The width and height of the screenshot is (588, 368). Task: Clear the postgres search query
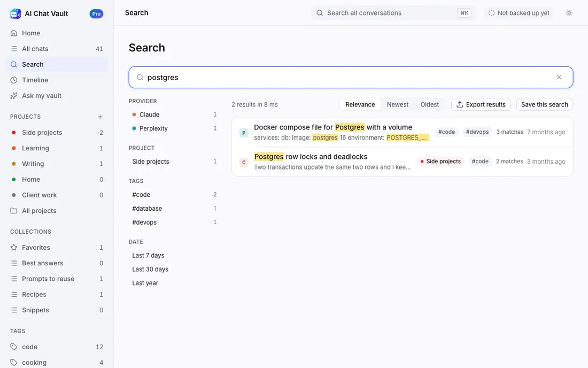(559, 77)
